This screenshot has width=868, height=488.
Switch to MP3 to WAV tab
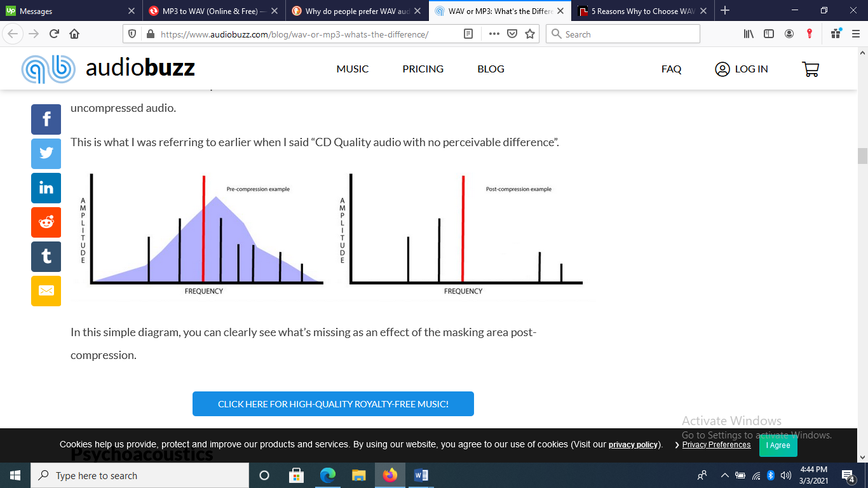(214, 11)
